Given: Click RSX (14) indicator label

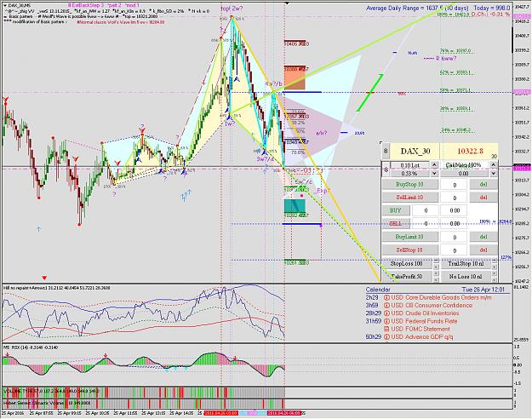Looking at the screenshot, I should (30, 347).
